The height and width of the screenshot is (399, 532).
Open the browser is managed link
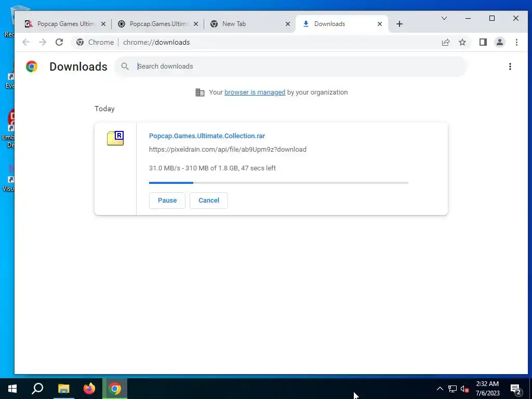click(255, 92)
